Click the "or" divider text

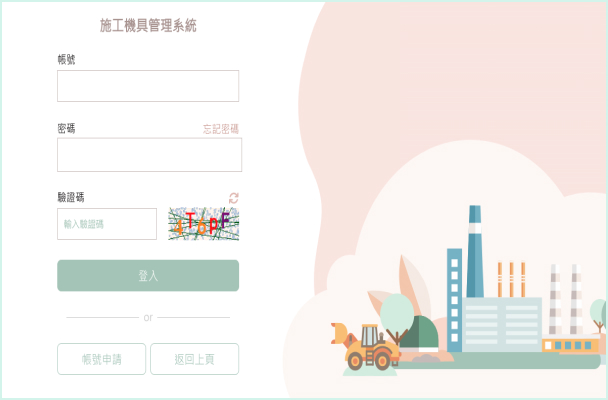point(148,317)
